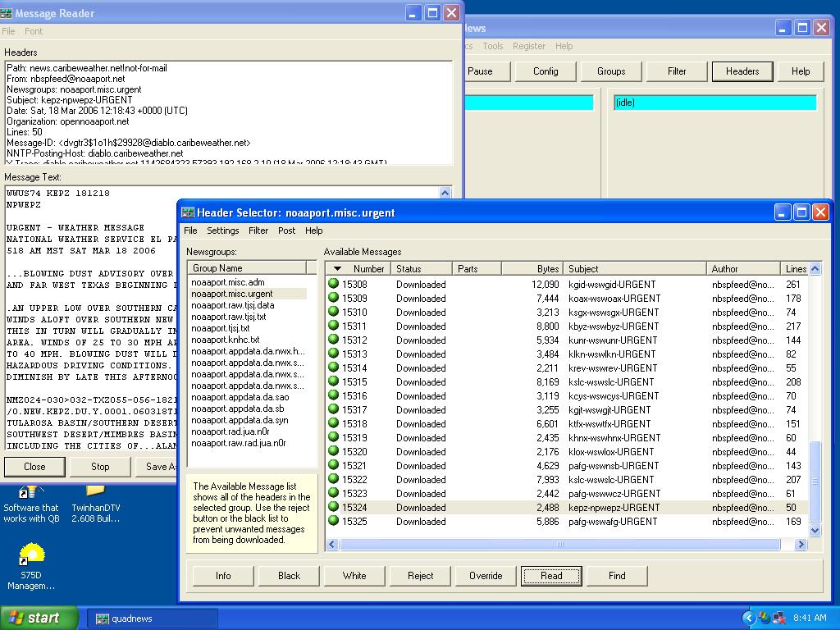
Task: Open the Settings menu in Header Selector
Action: coord(223,231)
